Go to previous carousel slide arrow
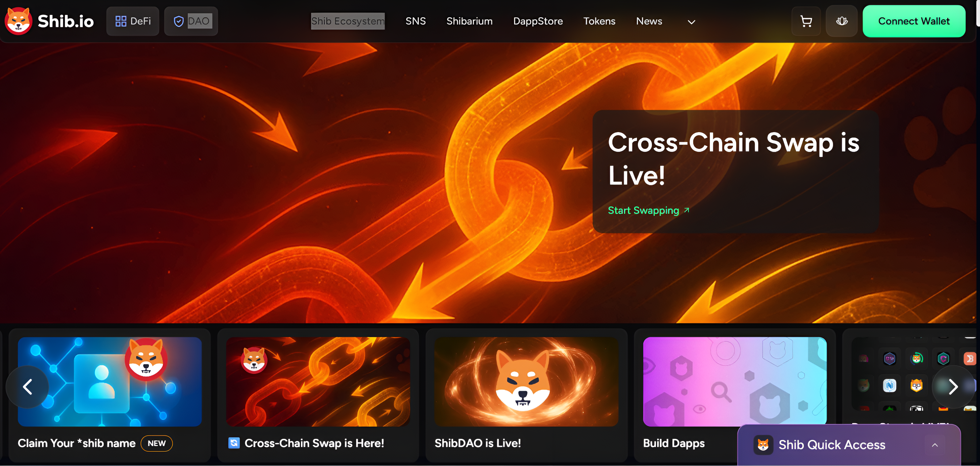This screenshot has height=466, width=980. coord(27,387)
